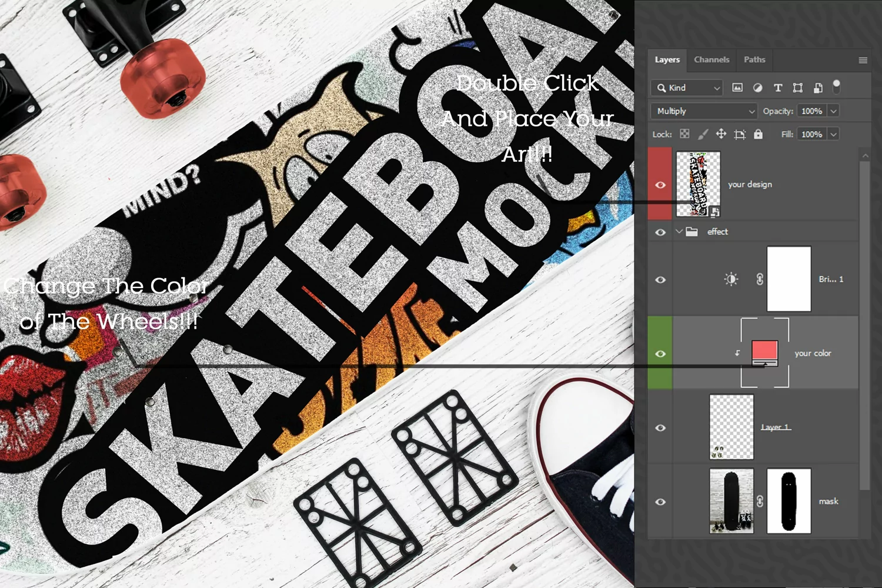Viewport: 882px width, 588px height.
Task: Select the white mask thumbnail of Bri... 1
Action: point(789,279)
